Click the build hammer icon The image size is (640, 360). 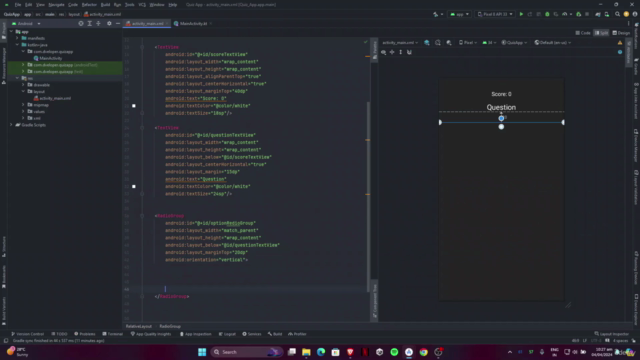[x=436, y=14]
